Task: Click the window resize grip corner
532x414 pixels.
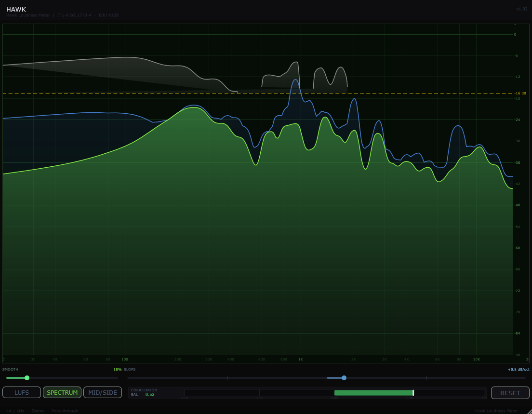Action: click(x=529, y=411)
